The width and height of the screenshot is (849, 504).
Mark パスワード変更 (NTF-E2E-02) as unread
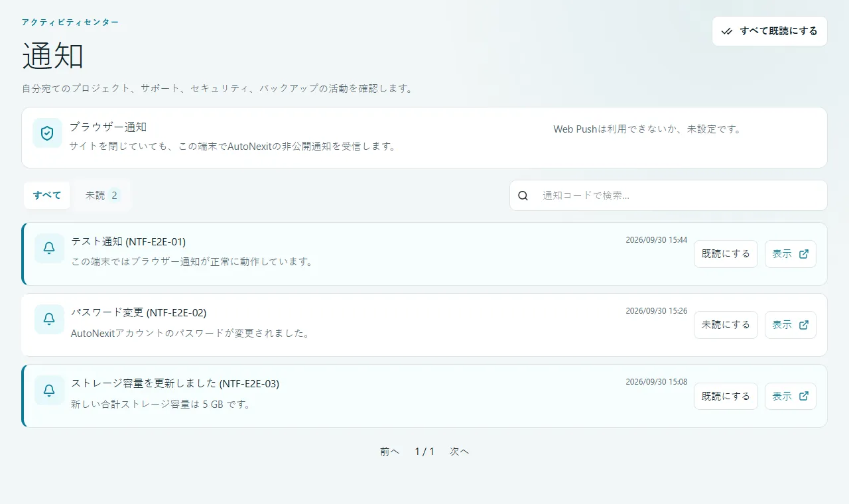726,325
